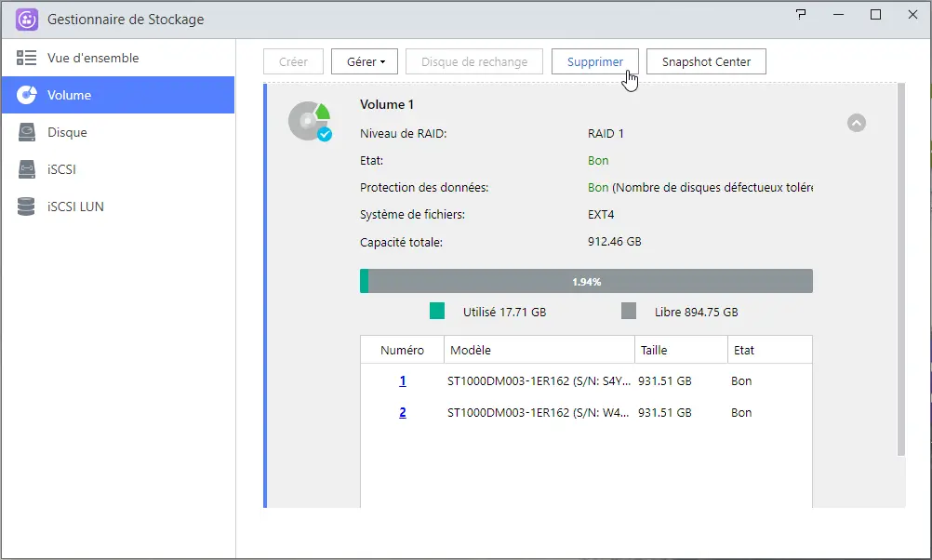Screen dimensions: 932x560
Task: Click the Supprimer button
Action: pyautogui.click(x=594, y=61)
